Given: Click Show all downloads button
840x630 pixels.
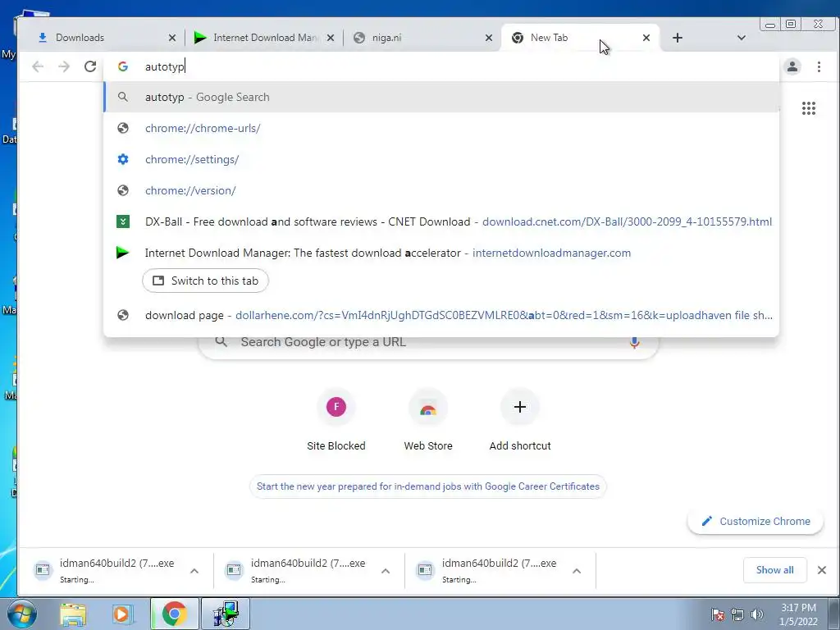Looking at the screenshot, I should (774, 570).
